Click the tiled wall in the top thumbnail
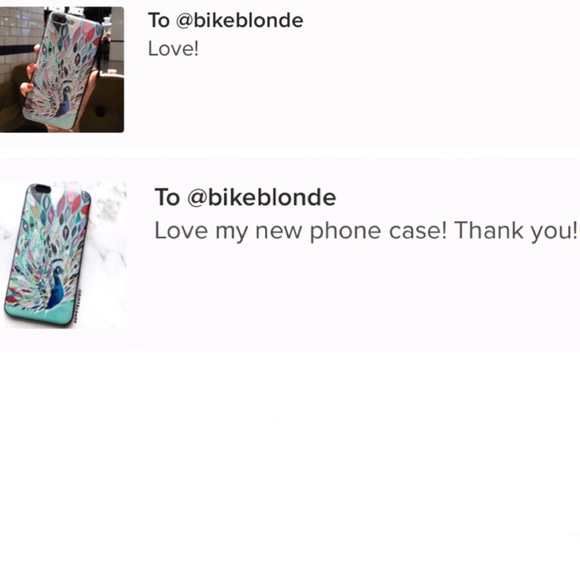The image size is (580, 580). [18, 31]
